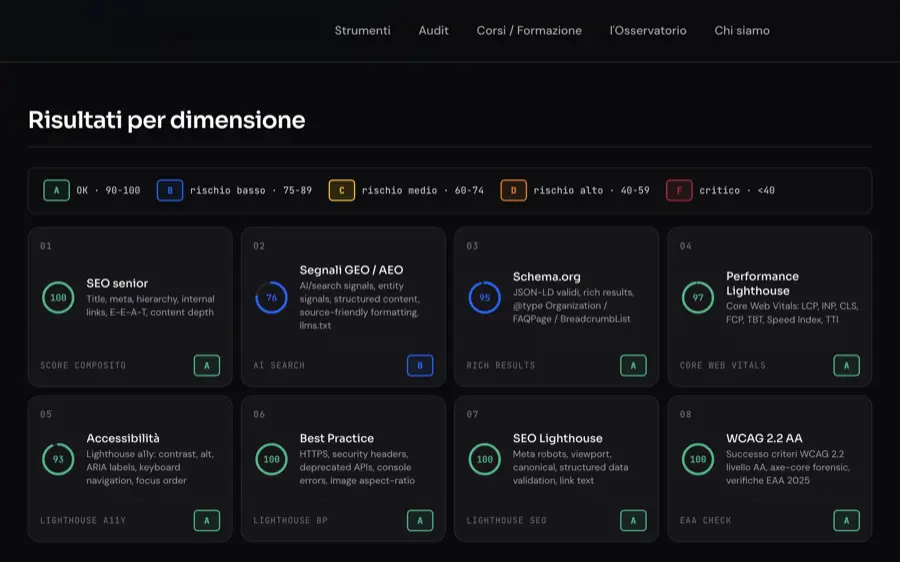Click card number 05
Image resolution: width=900 pixels, height=562 pixels.
(x=46, y=414)
